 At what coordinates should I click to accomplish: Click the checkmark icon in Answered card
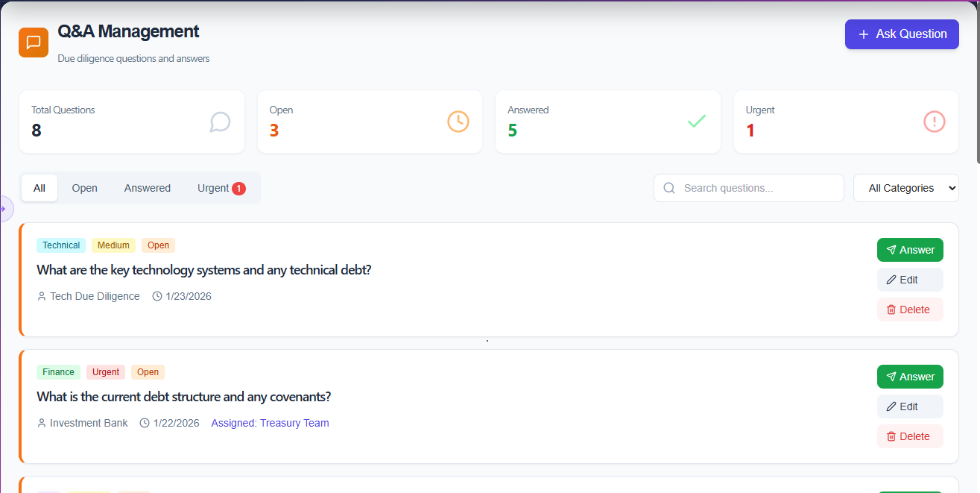pyautogui.click(x=697, y=122)
